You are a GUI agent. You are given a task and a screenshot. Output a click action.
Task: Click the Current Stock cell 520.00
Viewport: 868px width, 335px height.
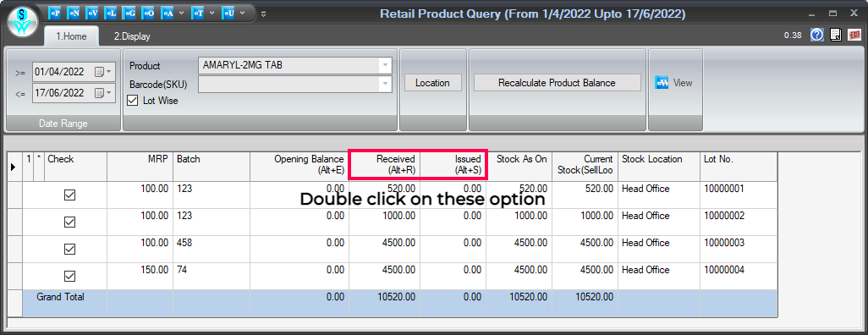585,195
